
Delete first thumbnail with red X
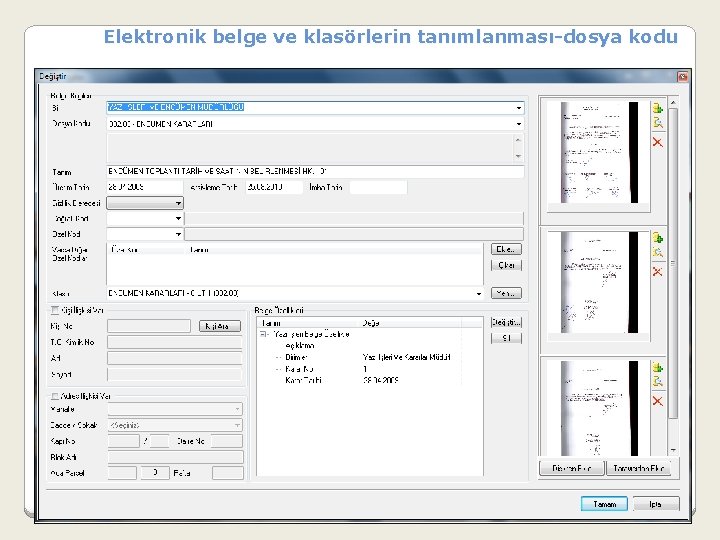click(658, 142)
